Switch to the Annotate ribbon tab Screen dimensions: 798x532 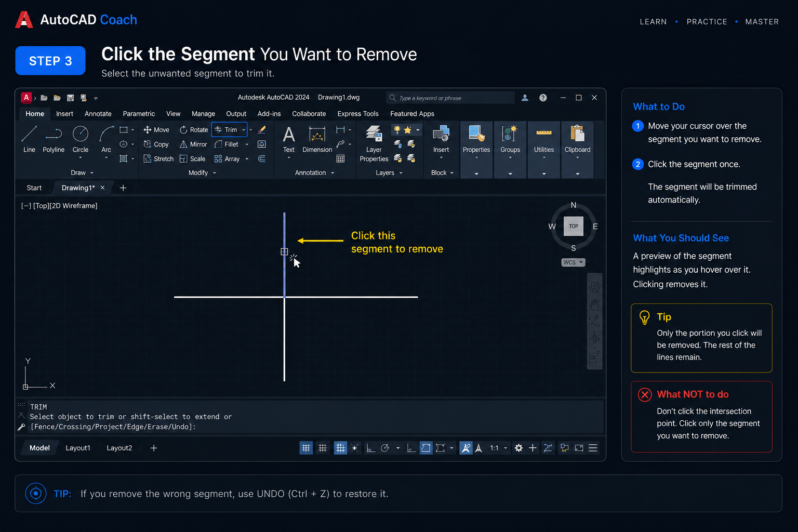(x=98, y=114)
